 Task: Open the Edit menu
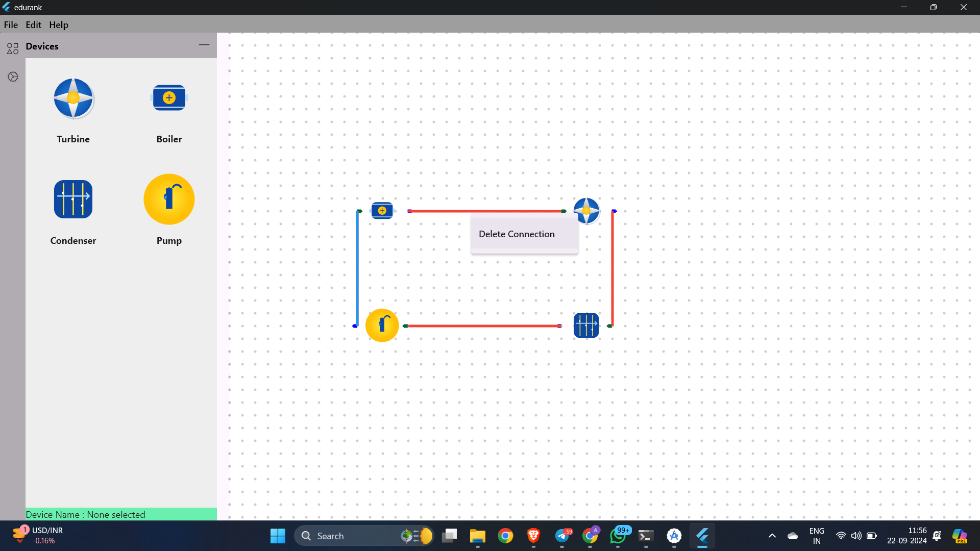coord(33,24)
